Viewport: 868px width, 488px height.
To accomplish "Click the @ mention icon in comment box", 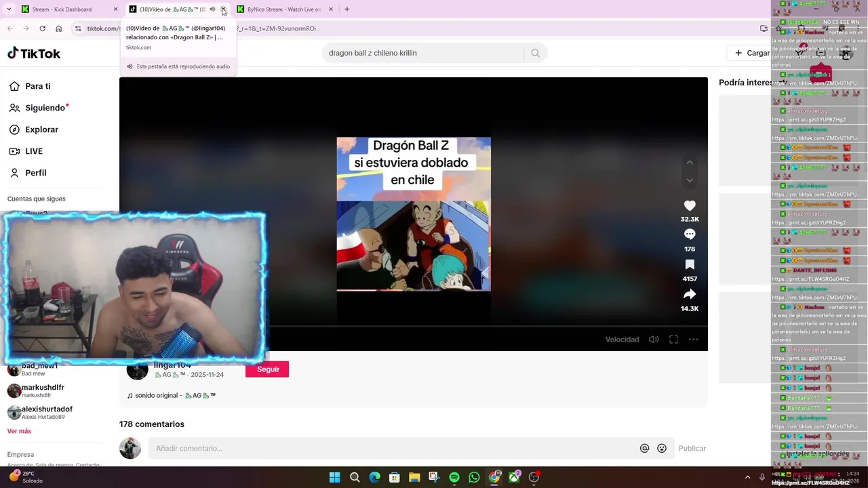I will [645, 448].
